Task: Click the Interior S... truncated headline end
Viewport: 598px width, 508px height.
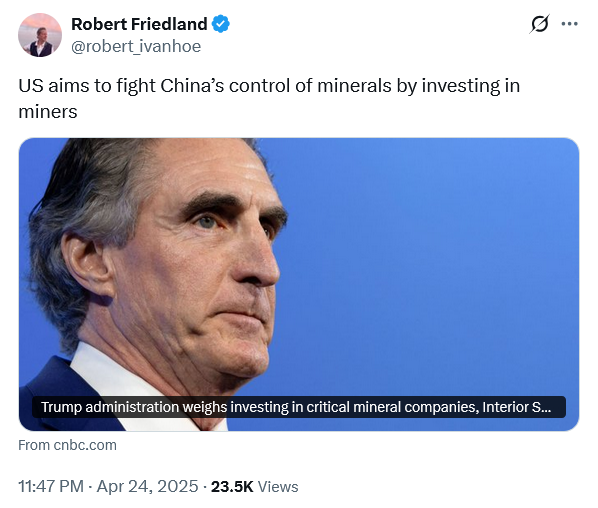Action: click(516, 407)
